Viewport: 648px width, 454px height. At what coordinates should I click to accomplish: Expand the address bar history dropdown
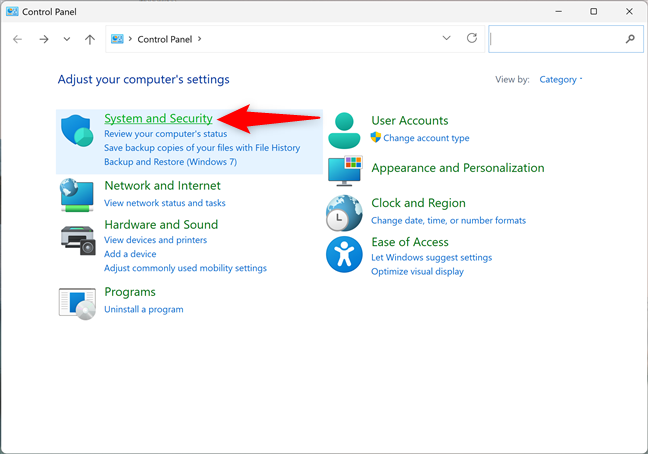pyautogui.click(x=446, y=38)
